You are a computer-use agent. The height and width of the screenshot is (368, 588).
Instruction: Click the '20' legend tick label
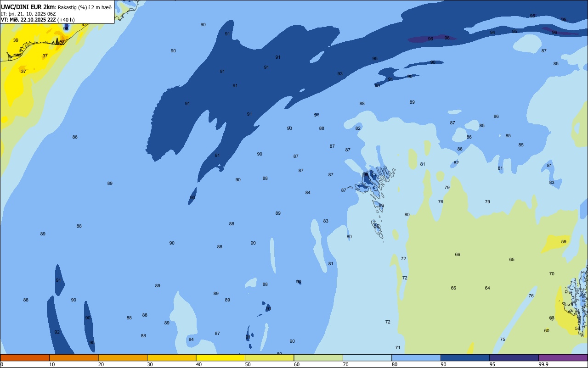[x=101, y=364]
